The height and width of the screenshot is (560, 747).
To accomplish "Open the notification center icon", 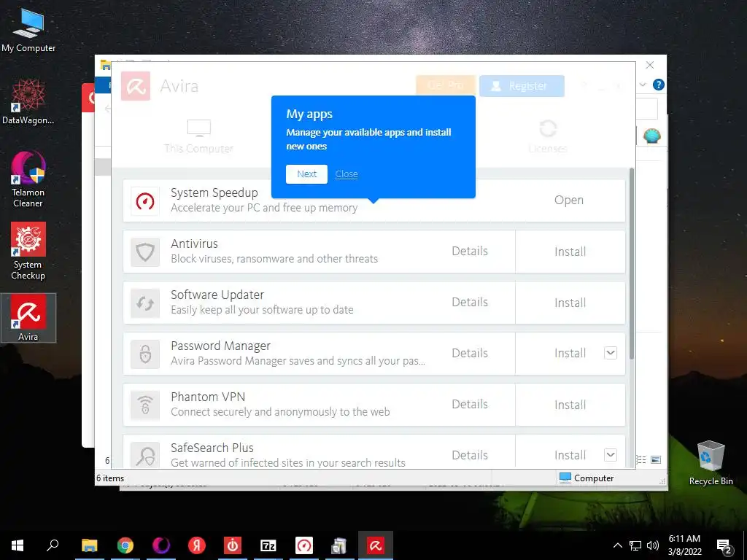I will [724, 546].
